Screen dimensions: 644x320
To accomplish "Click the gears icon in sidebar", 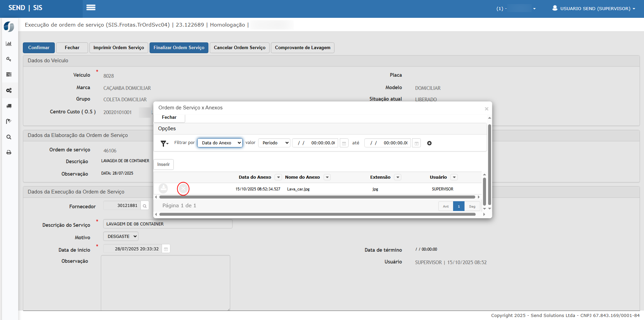I will [9, 91].
